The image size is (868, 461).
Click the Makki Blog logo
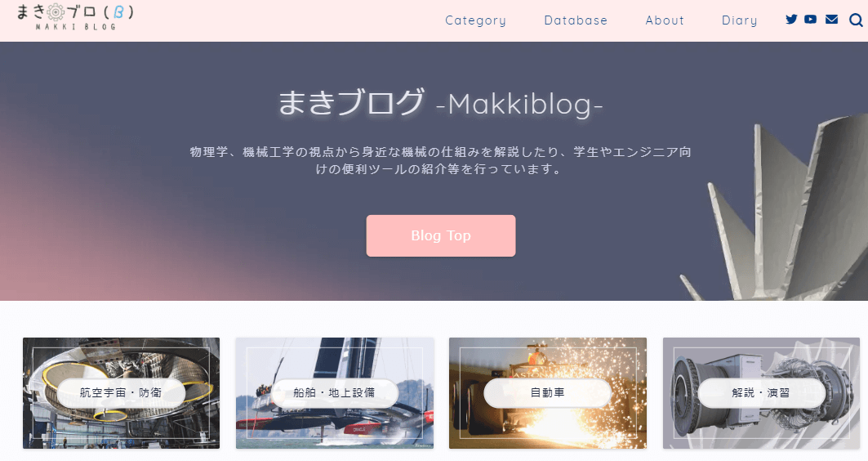[75, 17]
